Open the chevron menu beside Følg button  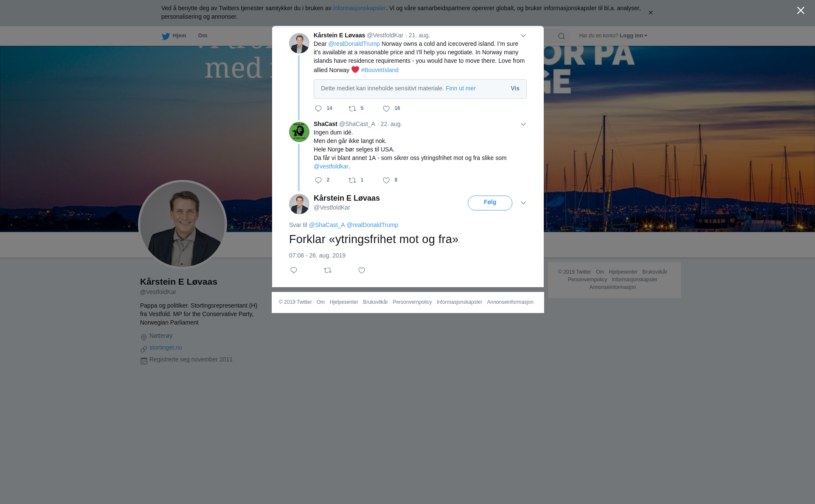pos(523,203)
